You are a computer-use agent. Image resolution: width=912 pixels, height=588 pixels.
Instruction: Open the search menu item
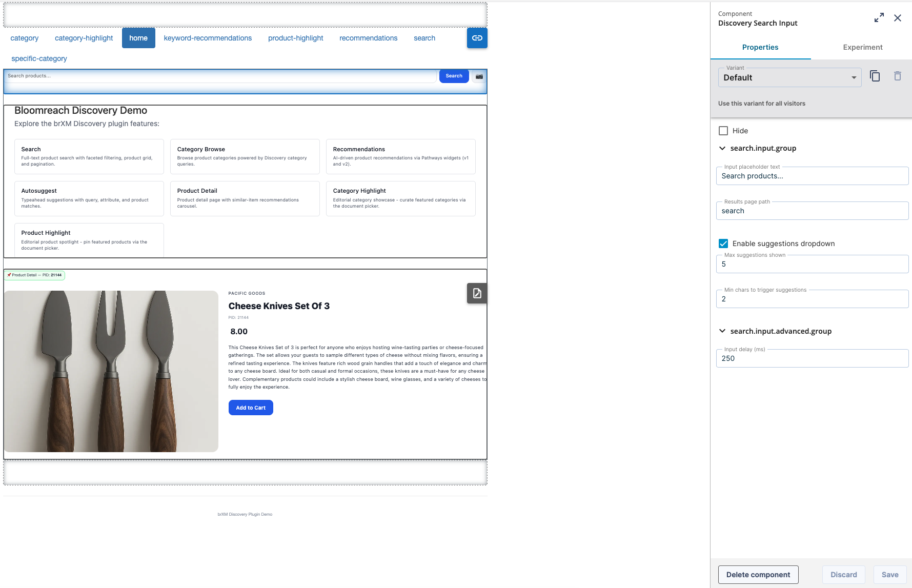click(424, 38)
